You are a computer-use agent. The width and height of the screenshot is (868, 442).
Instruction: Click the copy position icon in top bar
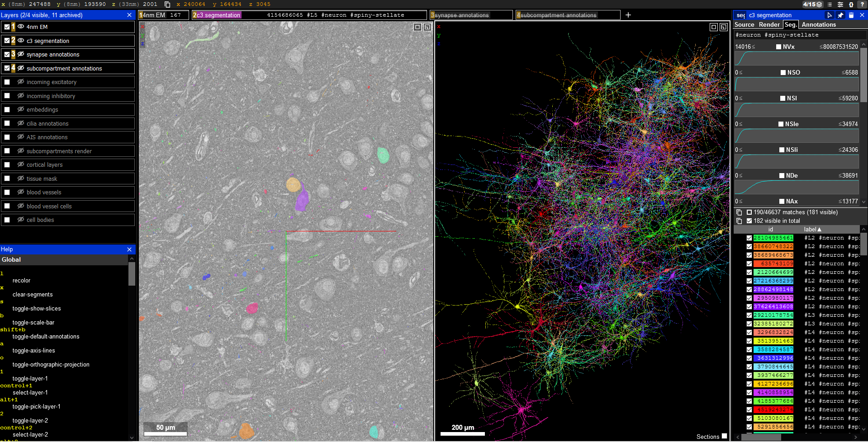(x=167, y=5)
